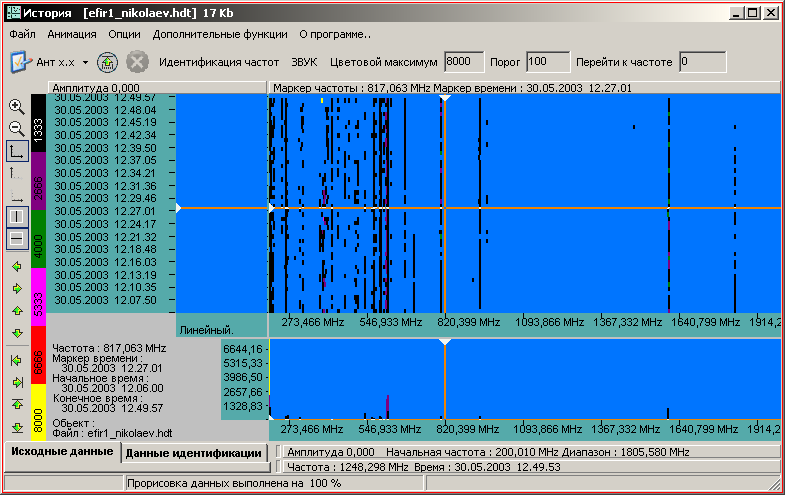The width and height of the screenshot is (785, 495).
Task: Select time row 30.05.2003 12.42.34
Action: [105, 135]
